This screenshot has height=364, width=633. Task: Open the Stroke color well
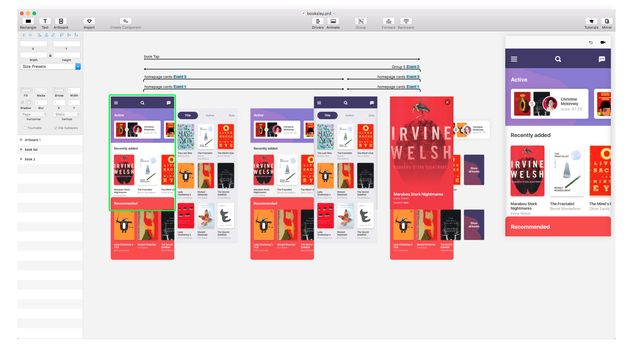59,91
